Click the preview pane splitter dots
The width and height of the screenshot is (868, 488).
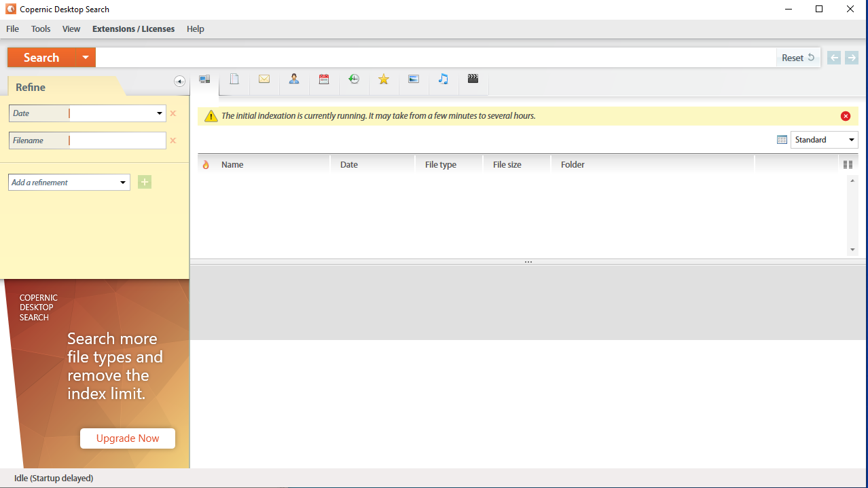[x=528, y=262]
